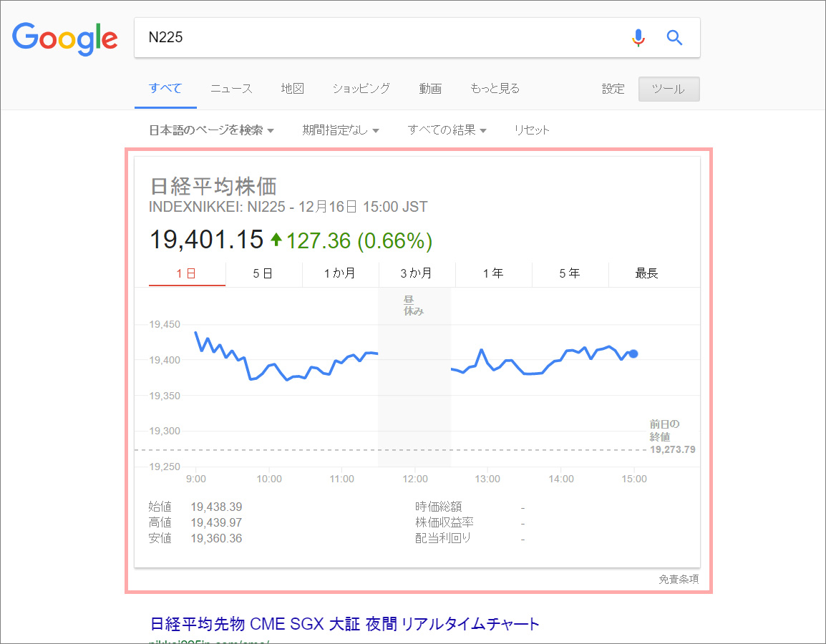Click the 始値 value 19,438.39
This screenshot has width=826, height=644.
pyautogui.click(x=216, y=507)
